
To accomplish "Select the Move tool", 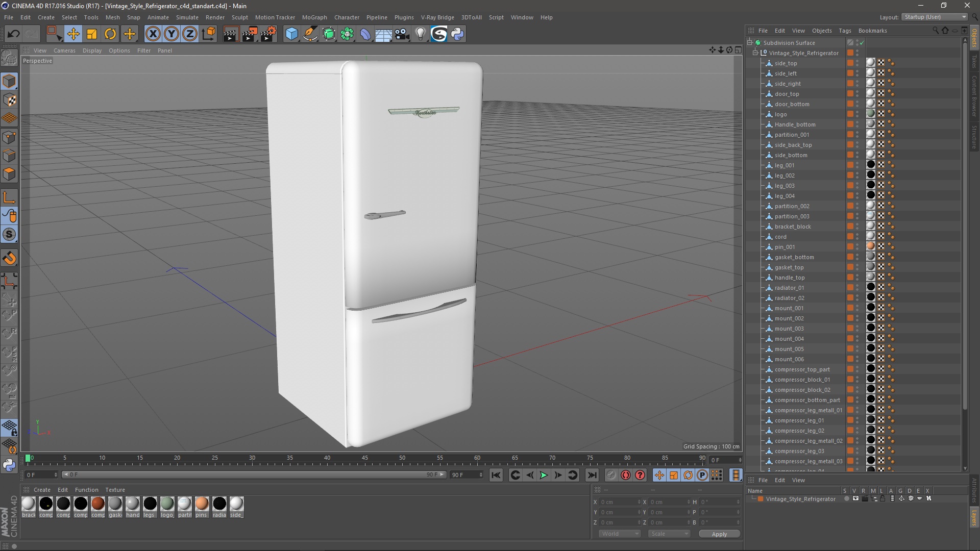I will [x=73, y=34].
